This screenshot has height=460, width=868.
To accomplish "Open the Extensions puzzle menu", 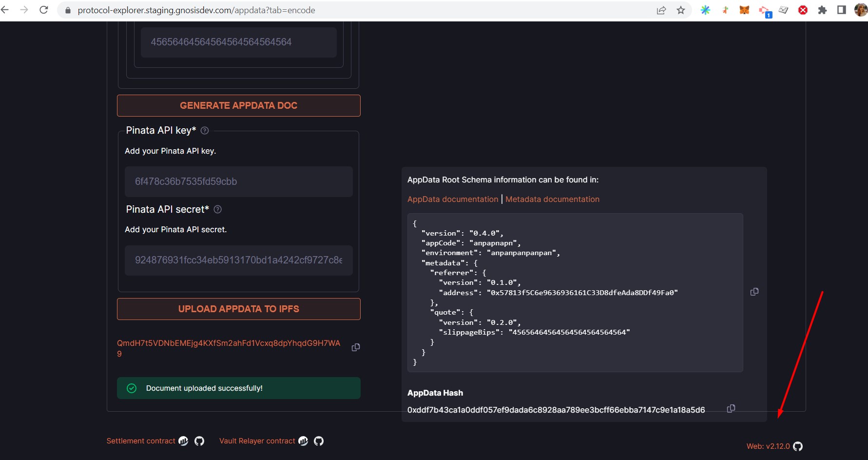I will 822,10.
